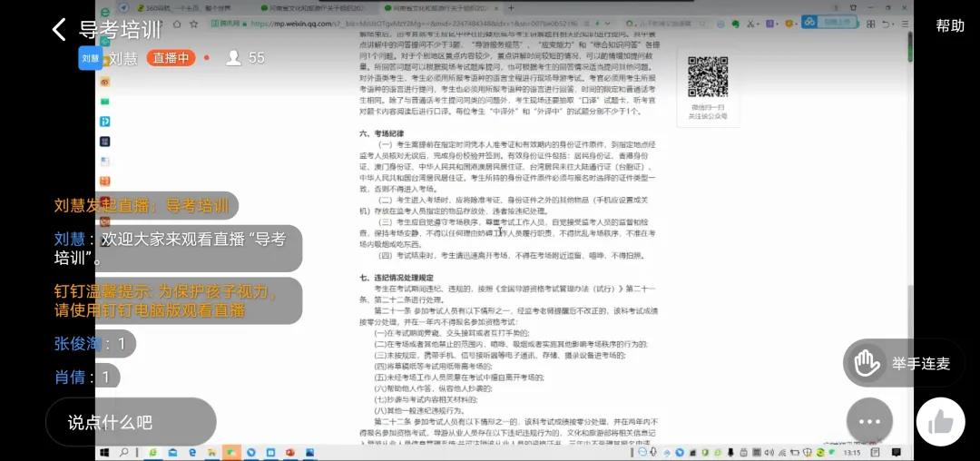Screen dimensions: 980x461
Task: Click the taskbar clock showing 13:15
Action: (852, 451)
